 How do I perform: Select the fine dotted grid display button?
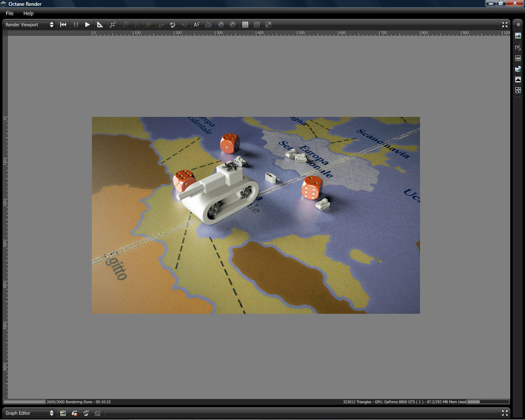[245, 25]
